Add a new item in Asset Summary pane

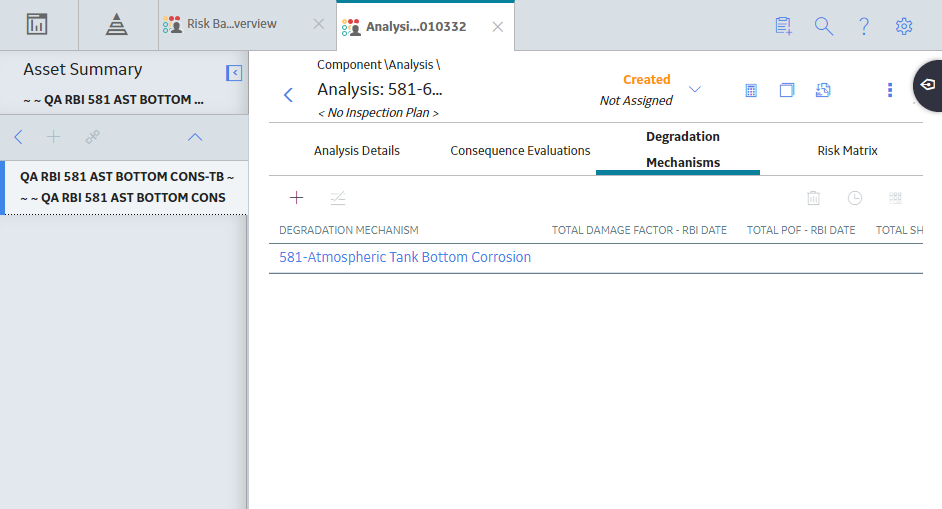pos(53,137)
